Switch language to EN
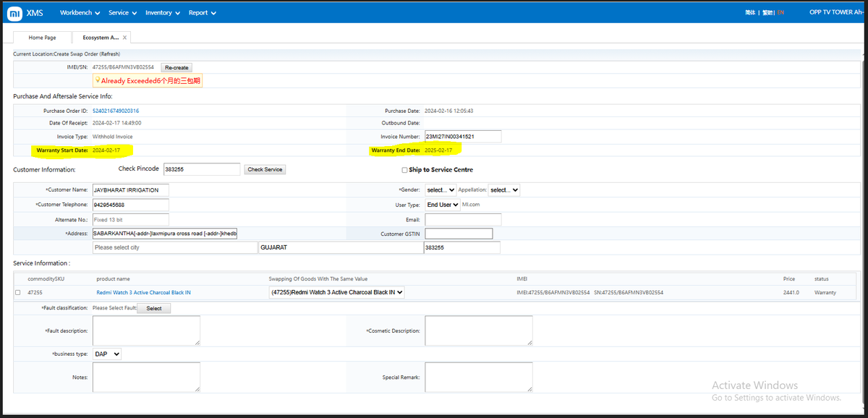This screenshot has height=418, width=868. [x=780, y=13]
